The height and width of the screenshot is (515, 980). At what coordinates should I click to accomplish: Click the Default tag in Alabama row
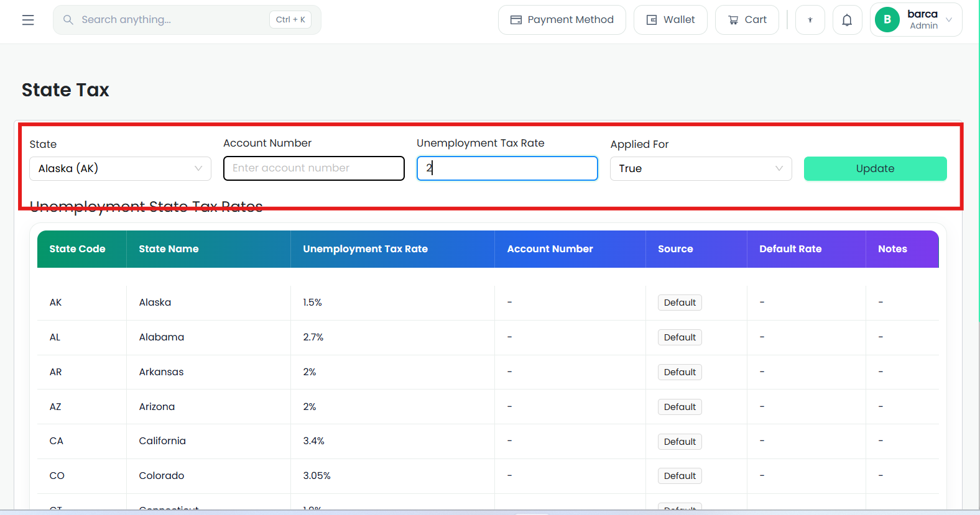tap(680, 337)
